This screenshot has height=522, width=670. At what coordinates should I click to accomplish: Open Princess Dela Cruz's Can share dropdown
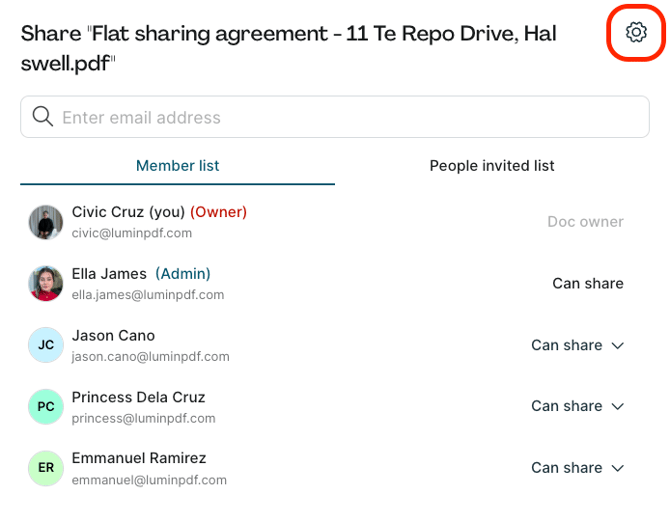[x=577, y=406]
